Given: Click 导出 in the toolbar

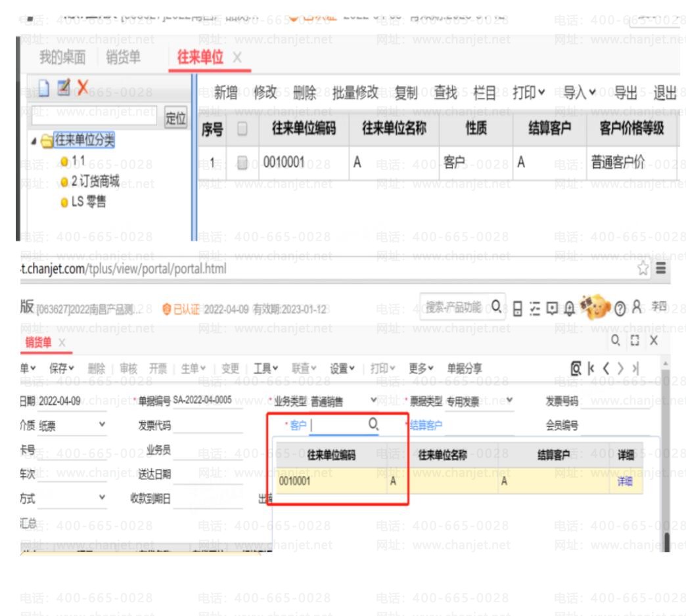Looking at the screenshot, I should pos(626,93).
